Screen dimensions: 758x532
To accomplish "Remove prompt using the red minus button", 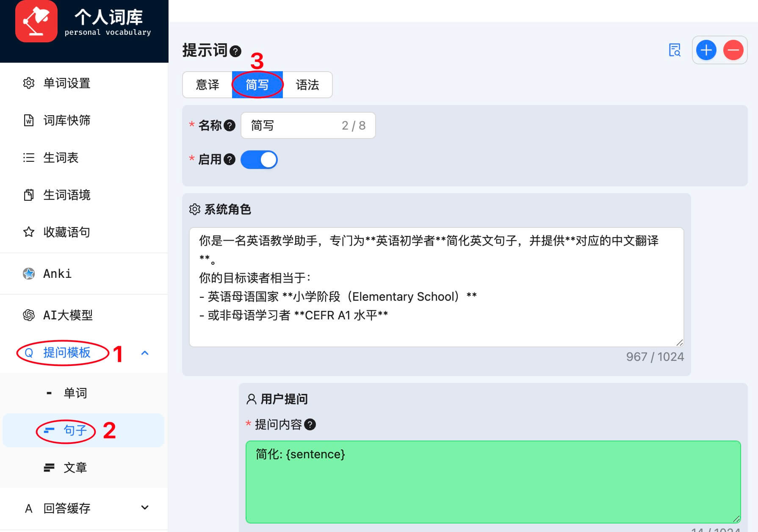I will pyautogui.click(x=734, y=50).
